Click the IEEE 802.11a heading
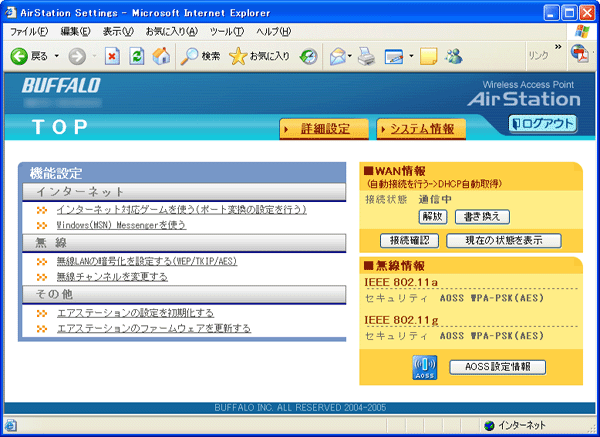This screenshot has height=437, width=600. click(x=401, y=282)
